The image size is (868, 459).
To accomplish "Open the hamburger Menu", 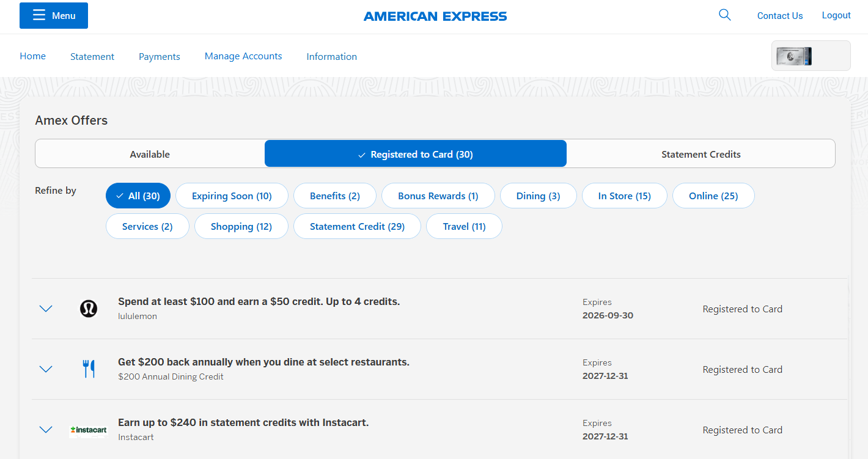I will click(x=53, y=15).
